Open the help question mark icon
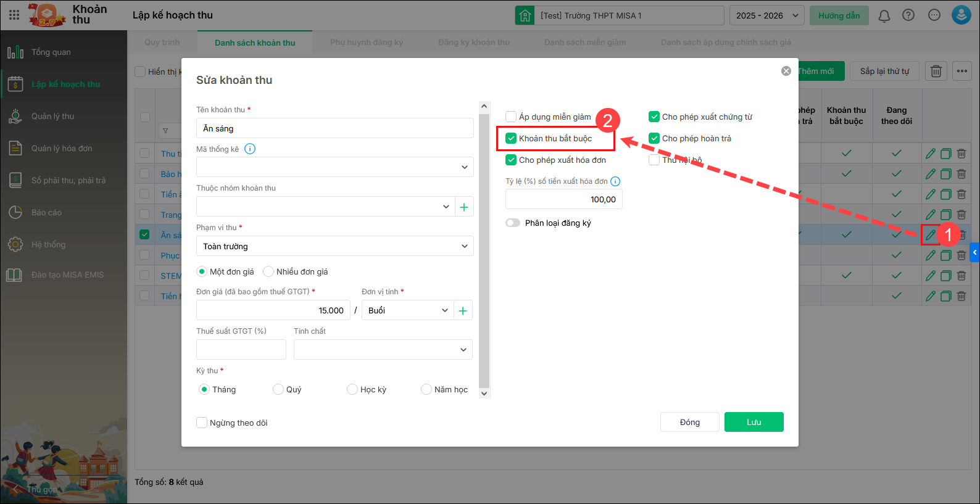Image resolution: width=980 pixels, height=504 pixels. [908, 15]
